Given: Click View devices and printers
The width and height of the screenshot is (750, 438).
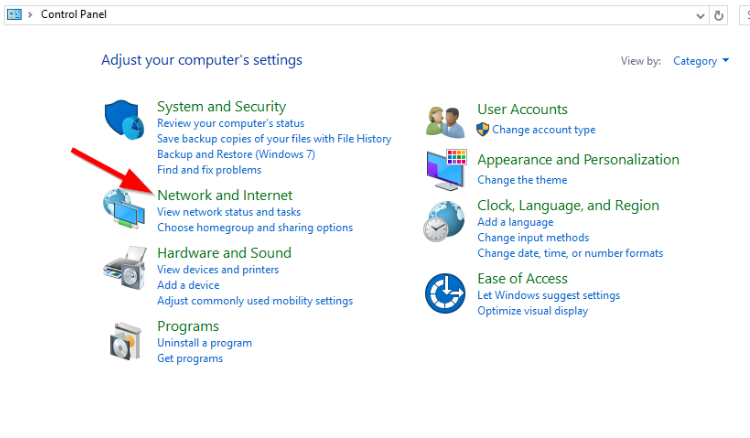Looking at the screenshot, I should coord(218,270).
